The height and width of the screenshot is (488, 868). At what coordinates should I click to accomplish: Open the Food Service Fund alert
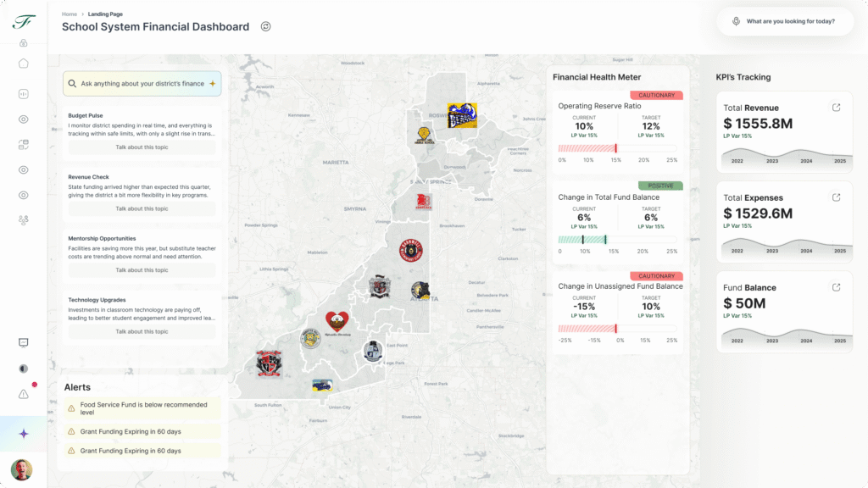[x=142, y=409]
